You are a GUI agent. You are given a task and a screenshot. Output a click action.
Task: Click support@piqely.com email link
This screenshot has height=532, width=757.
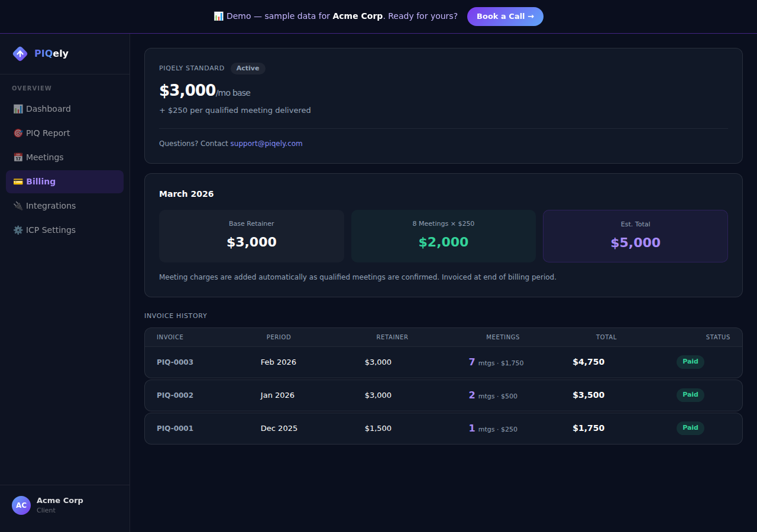pyautogui.click(x=266, y=144)
